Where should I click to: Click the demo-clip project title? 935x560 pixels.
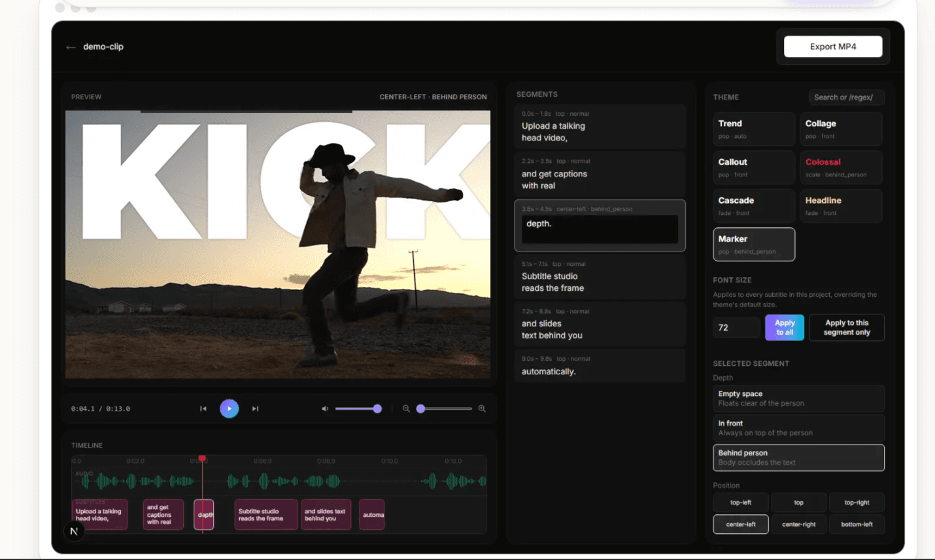tap(103, 47)
